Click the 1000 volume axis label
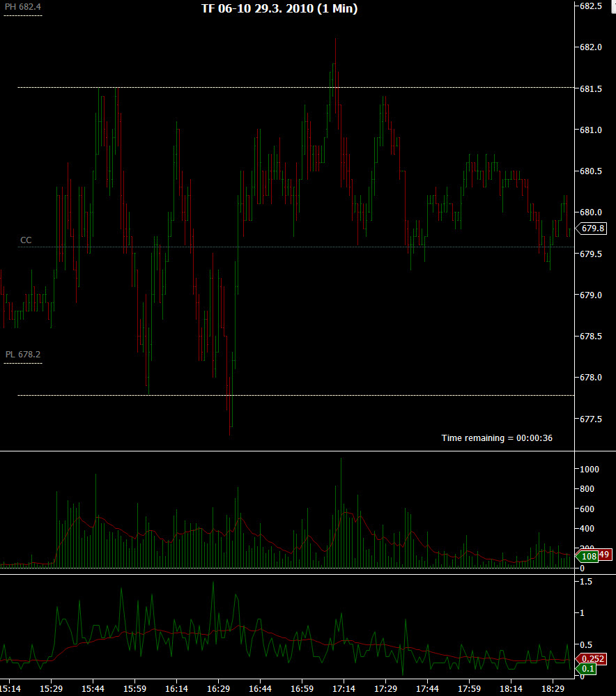Screen dimensions: 616x696 590,469
